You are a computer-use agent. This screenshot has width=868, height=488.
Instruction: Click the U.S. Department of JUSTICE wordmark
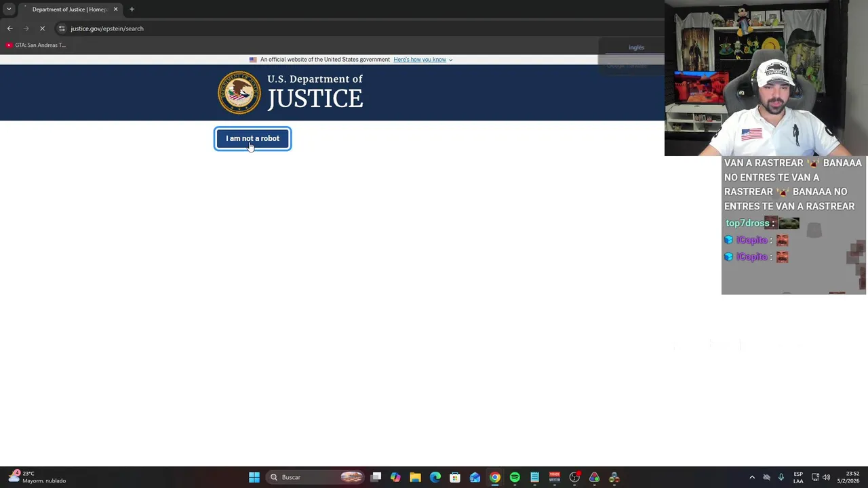(315, 92)
